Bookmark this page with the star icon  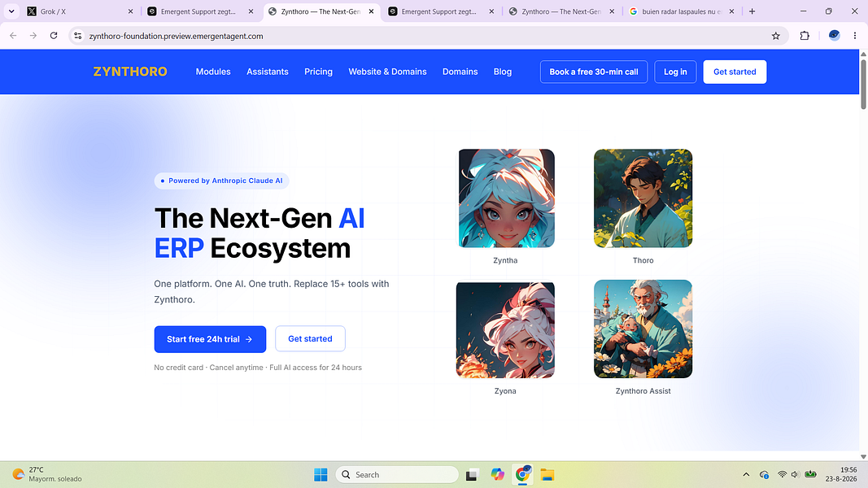coord(775,36)
